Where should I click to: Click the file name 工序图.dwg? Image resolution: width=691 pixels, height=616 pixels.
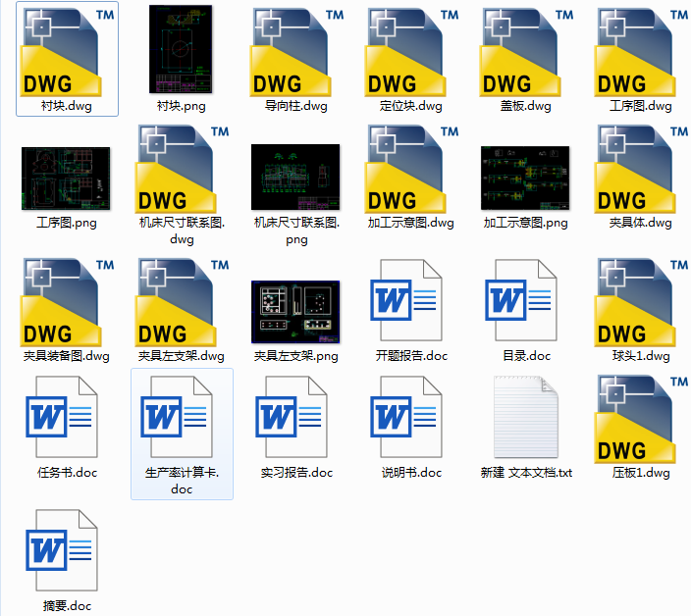(641, 106)
